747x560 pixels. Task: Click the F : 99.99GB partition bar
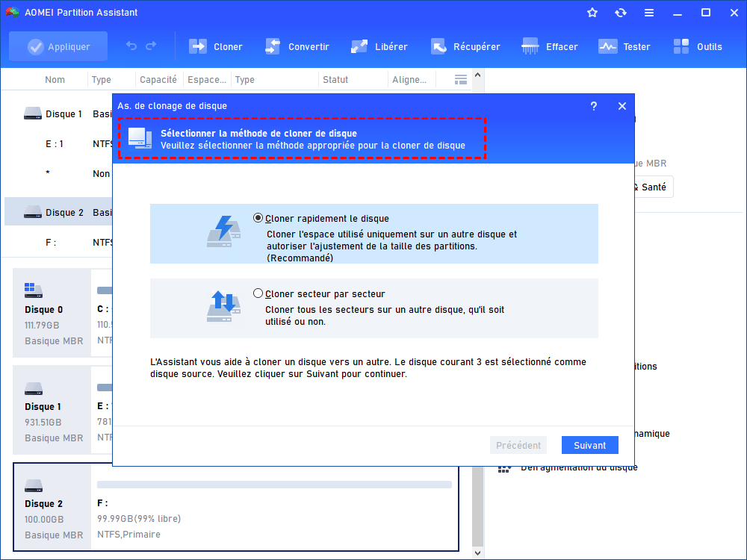(x=274, y=485)
